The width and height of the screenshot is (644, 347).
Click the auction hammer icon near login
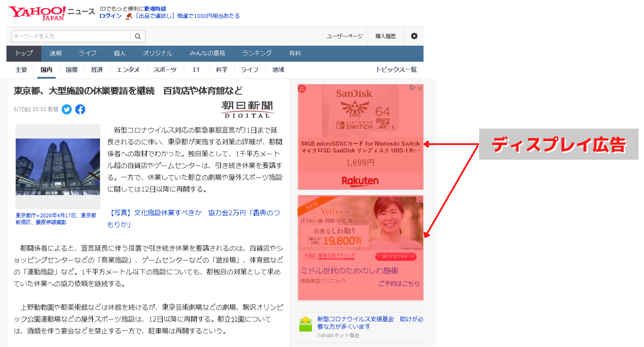click(x=129, y=16)
